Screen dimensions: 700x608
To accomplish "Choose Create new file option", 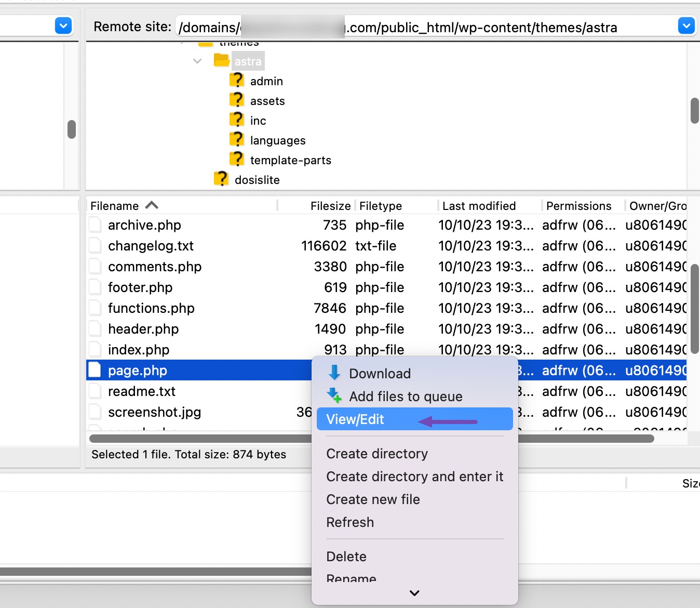I will [373, 499].
